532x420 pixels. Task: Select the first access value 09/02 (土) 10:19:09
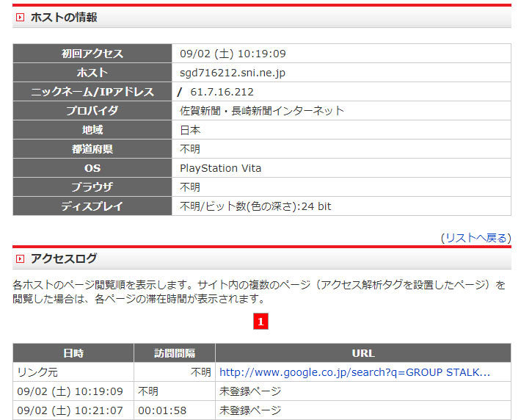tap(233, 54)
